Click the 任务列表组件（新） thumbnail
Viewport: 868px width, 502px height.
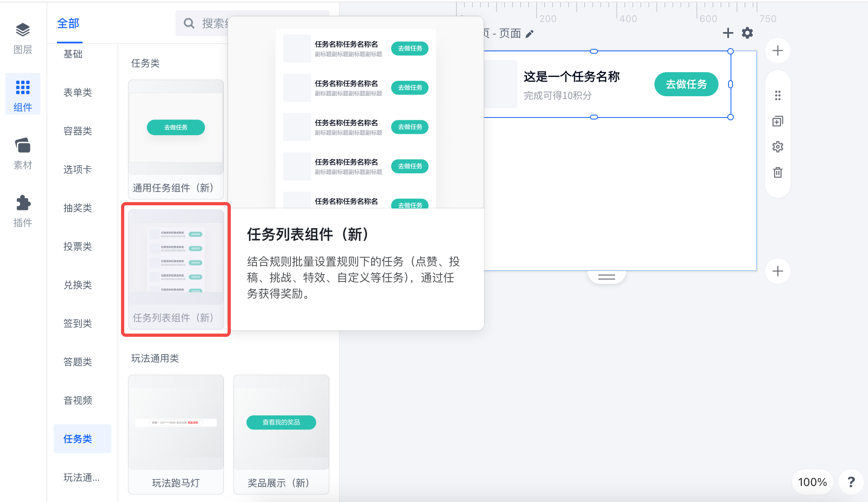(176, 269)
